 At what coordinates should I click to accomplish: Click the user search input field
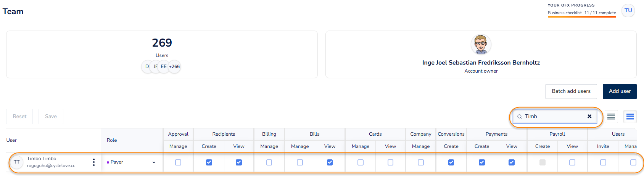click(555, 117)
